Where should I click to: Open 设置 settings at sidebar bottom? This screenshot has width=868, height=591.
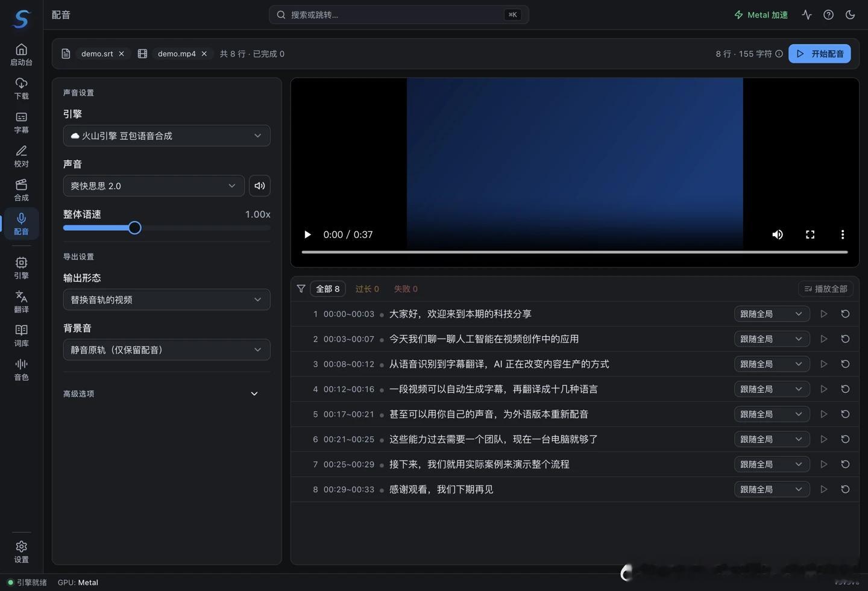pos(21,551)
